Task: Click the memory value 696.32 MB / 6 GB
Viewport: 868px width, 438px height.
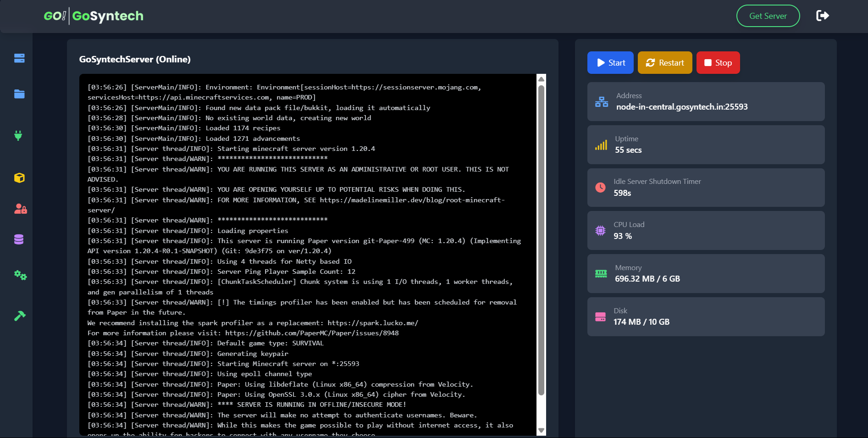Action: pyautogui.click(x=647, y=279)
